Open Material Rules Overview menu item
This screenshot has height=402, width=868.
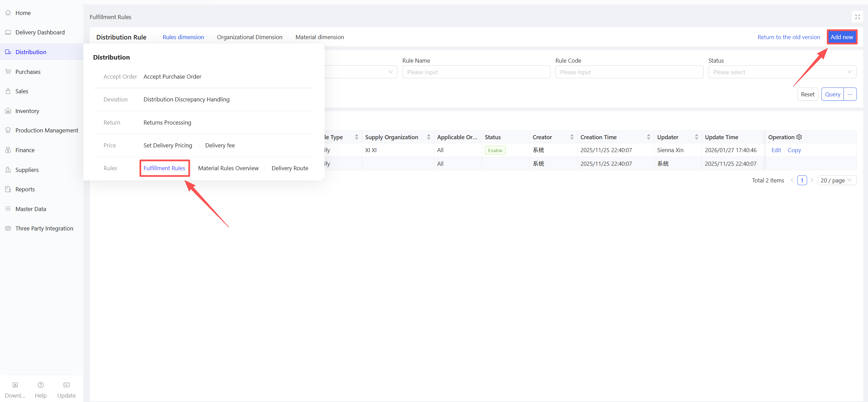point(228,168)
